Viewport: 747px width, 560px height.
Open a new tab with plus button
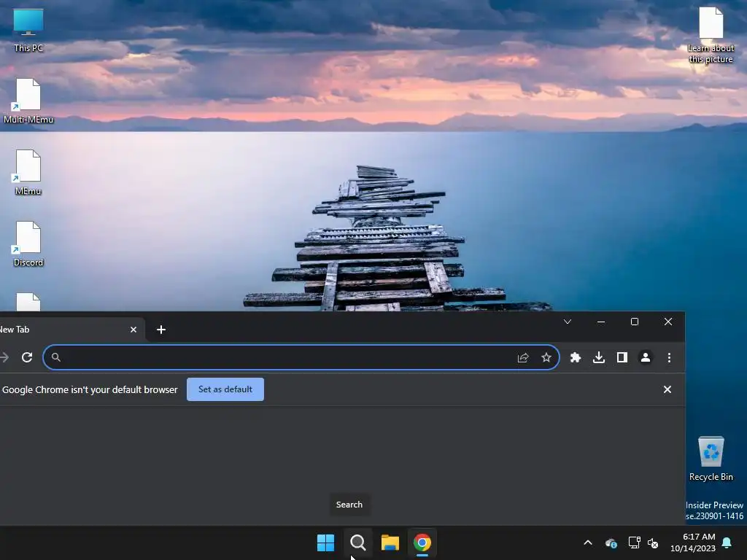pyautogui.click(x=161, y=330)
